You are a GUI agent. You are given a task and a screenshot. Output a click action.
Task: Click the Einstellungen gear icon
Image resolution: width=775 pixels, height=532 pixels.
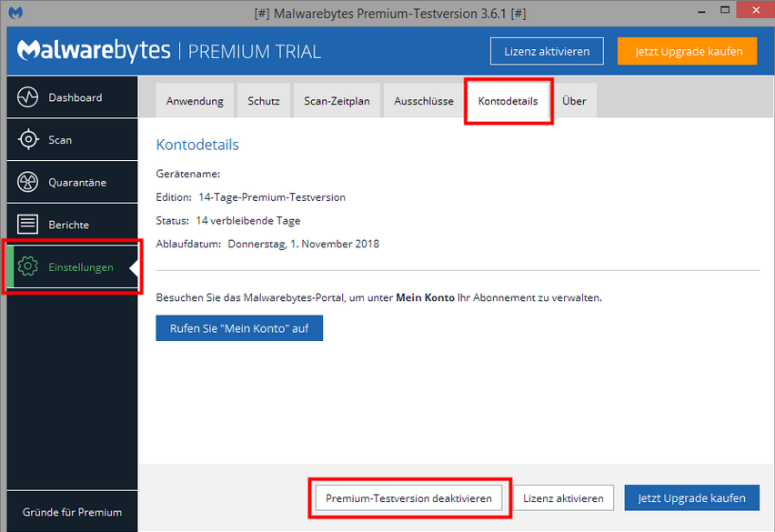[x=27, y=266]
